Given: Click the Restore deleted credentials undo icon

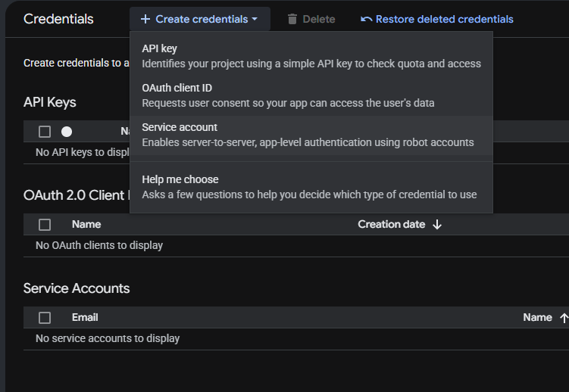Looking at the screenshot, I should pyautogui.click(x=366, y=19).
